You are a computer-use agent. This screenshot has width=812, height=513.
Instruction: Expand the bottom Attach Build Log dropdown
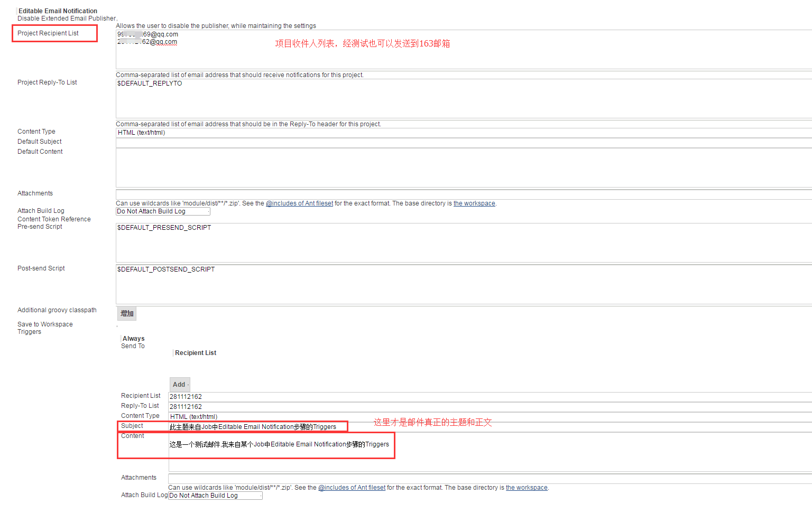[x=215, y=496]
